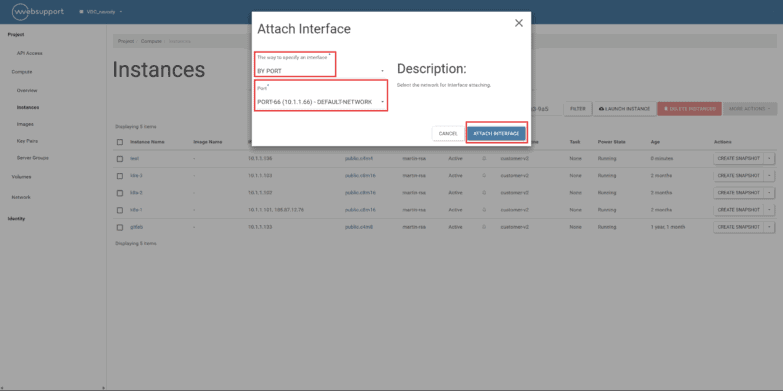Open the VDC project selector dropdown
The height and width of the screenshot is (391, 783).
click(x=101, y=11)
